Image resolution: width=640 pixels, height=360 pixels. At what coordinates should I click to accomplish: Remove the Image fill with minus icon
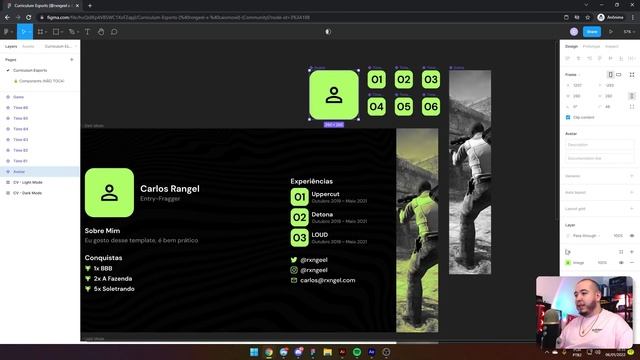632,263
